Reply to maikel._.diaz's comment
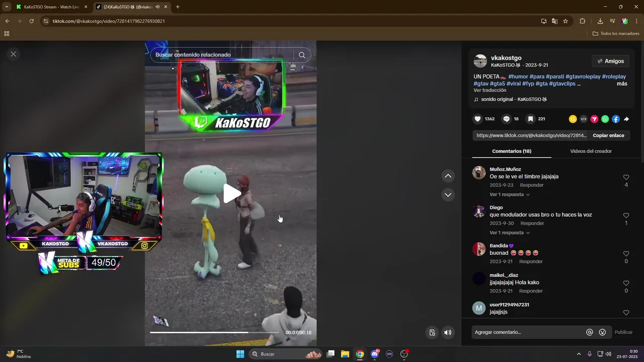 tap(531, 291)
